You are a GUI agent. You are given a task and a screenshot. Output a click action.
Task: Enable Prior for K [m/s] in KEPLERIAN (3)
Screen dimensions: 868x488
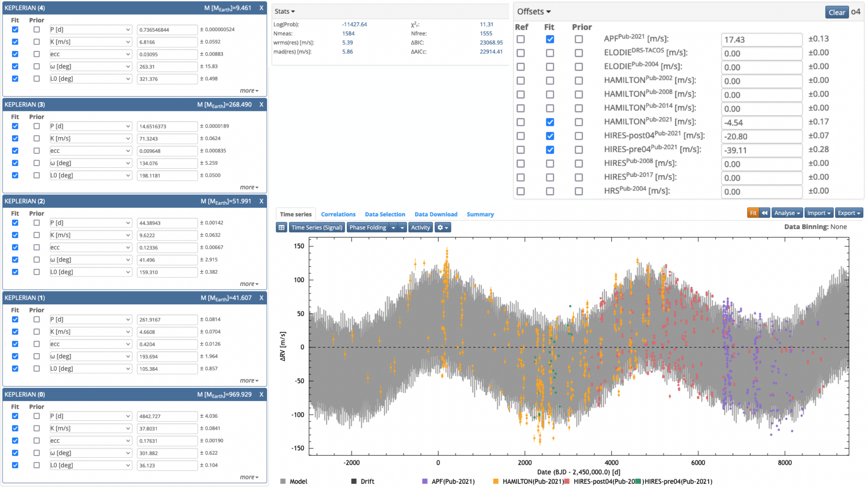coord(36,138)
